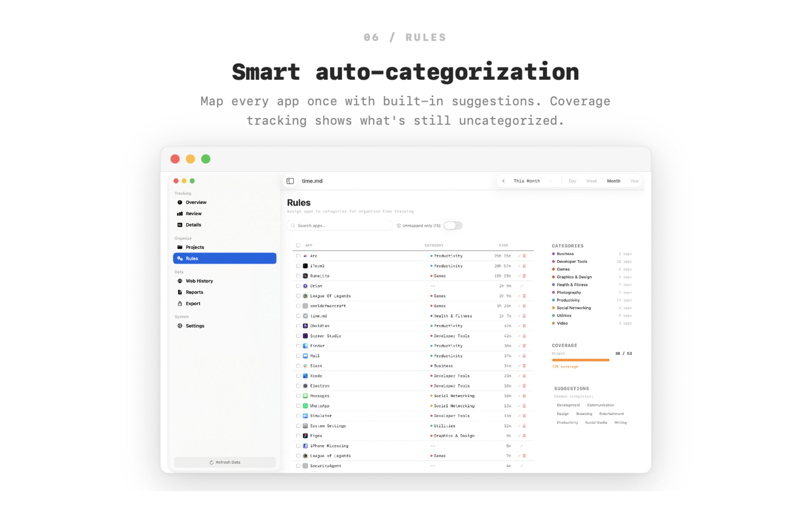Enable the Unmapped only toggle
Image resolution: width=812 pixels, height=507 pixels.
(x=453, y=225)
